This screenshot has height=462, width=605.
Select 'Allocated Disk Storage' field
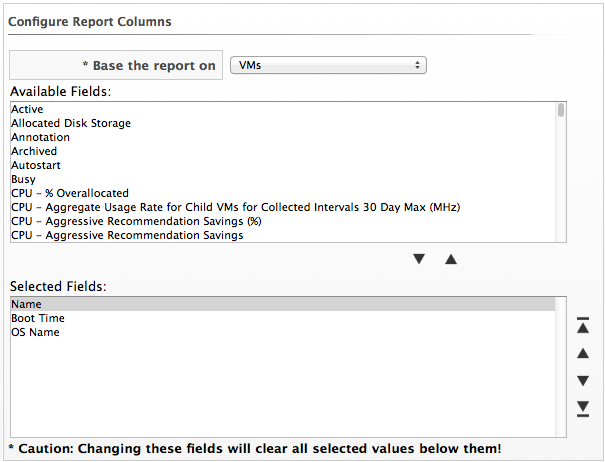[71, 123]
